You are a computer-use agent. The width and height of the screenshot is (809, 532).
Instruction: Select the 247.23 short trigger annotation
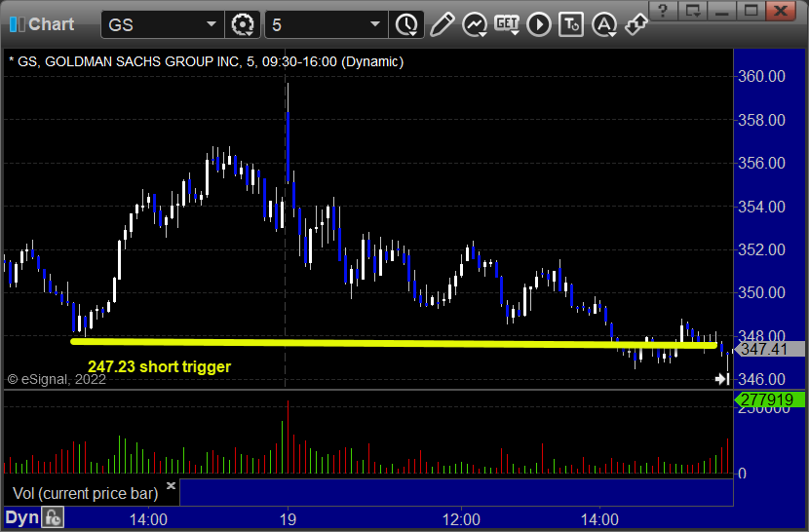tap(160, 366)
